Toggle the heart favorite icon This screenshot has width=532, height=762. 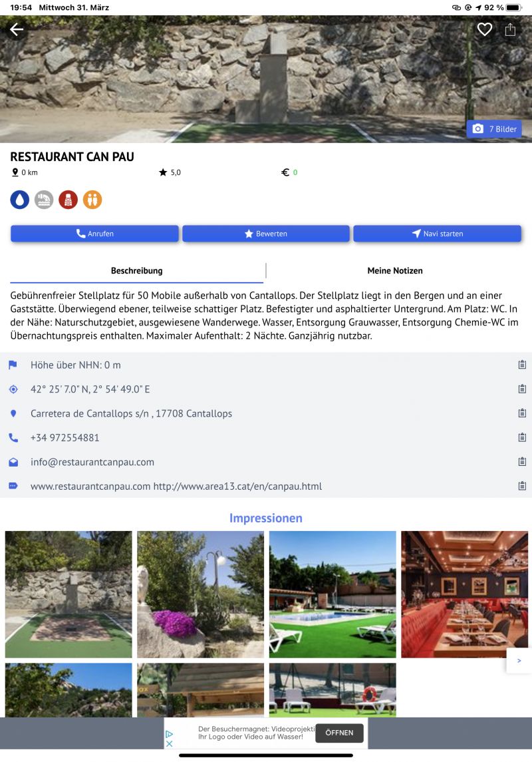point(484,30)
